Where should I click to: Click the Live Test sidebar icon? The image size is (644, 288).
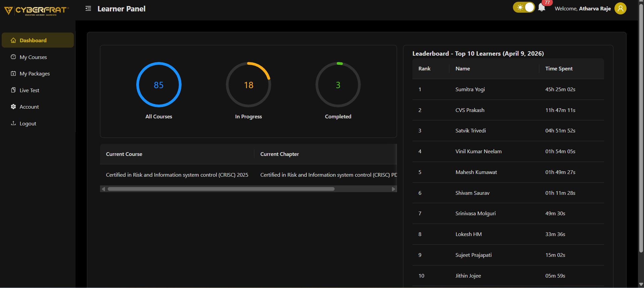coord(13,90)
